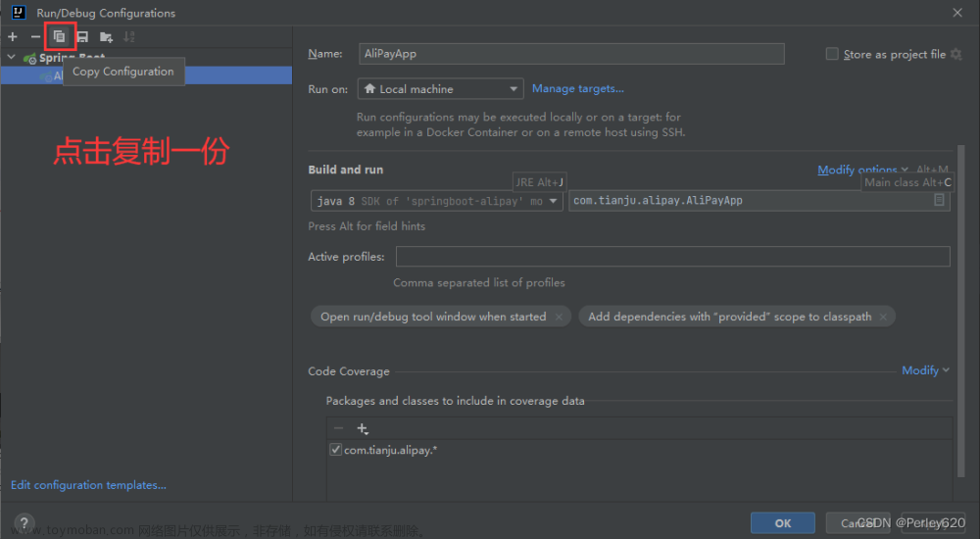Click the Save Configuration disk icon
980x539 pixels.
click(82, 37)
